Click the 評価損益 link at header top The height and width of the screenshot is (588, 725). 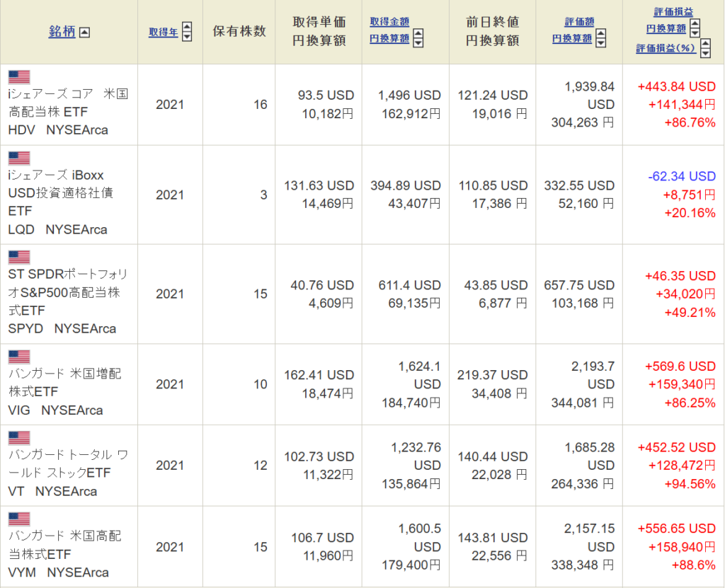click(673, 12)
